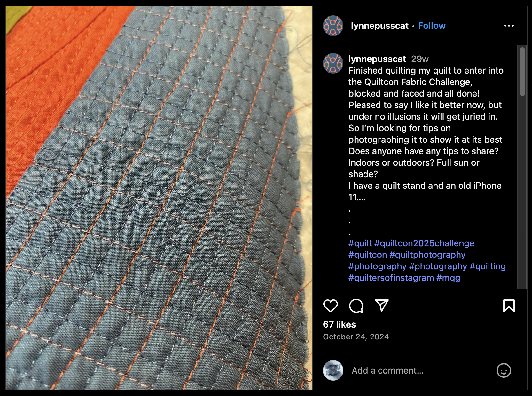Open comments via the speech bubble icon
This screenshot has height=396, width=532.
pos(356,306)
